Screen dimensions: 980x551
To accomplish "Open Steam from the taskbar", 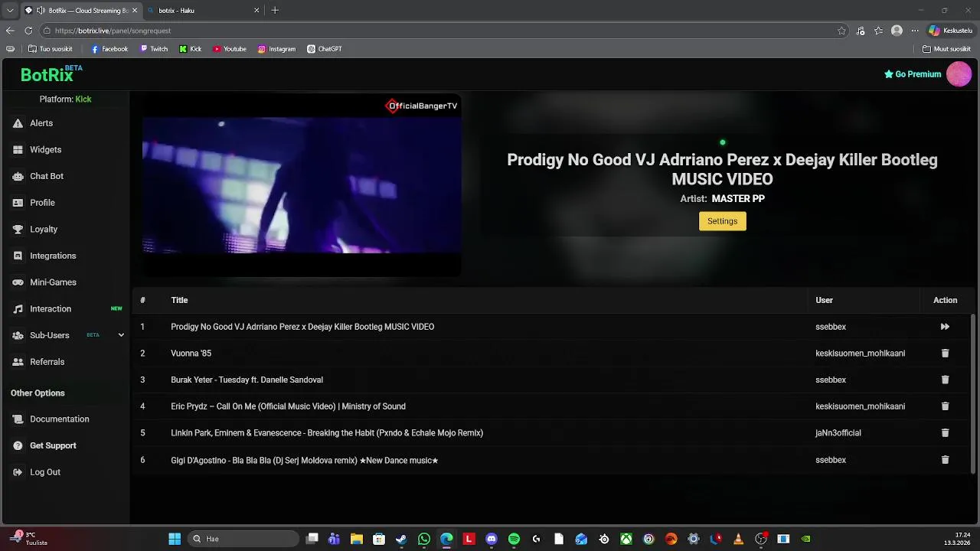I will (401, 539).
